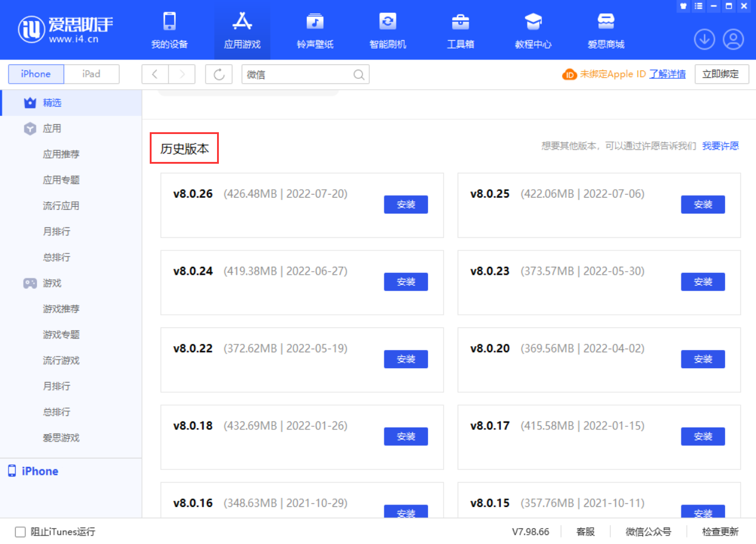Go to 教程中心 tutorial center
This screenshot has height=544, width=756.
[x=533, y=30]
